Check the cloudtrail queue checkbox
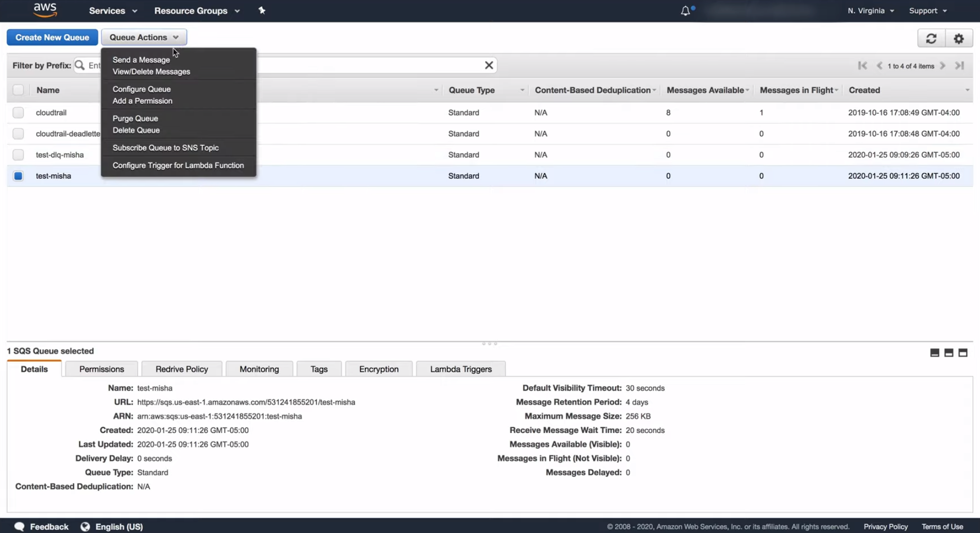This screenshot has width=980, height=533. (18, 112)
